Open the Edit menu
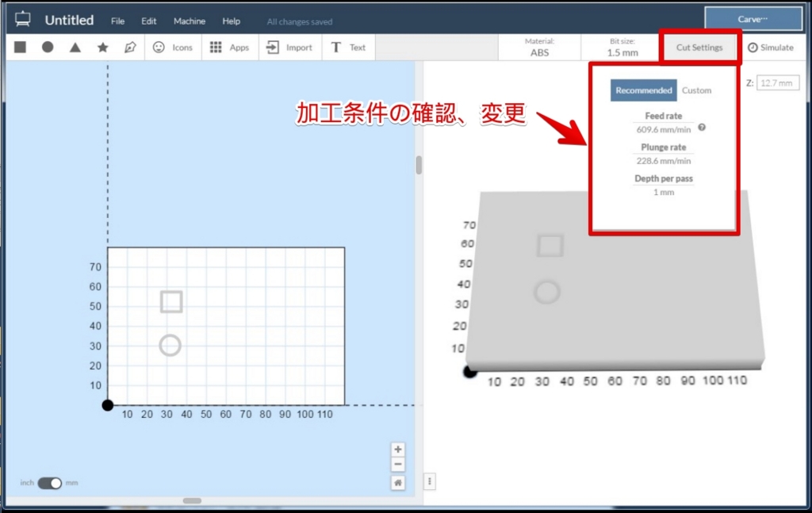 point(148,21)
